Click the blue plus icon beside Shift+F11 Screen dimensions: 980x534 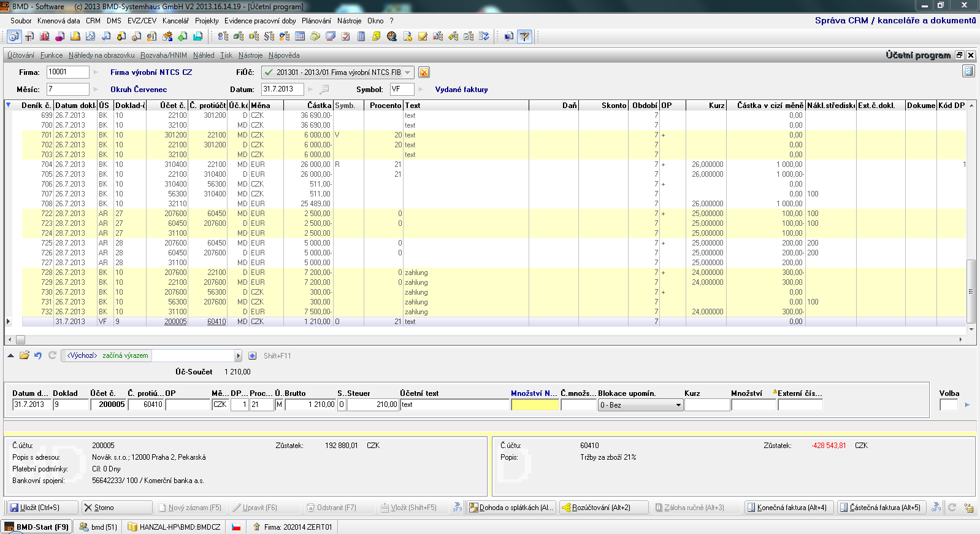(x=252, y=356)
